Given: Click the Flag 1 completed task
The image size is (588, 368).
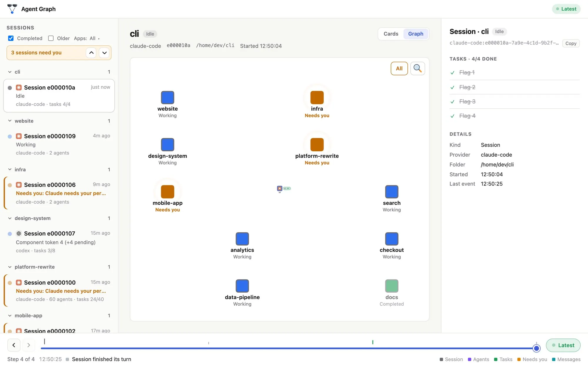Looking at the screenshot, I should point(514,72).
